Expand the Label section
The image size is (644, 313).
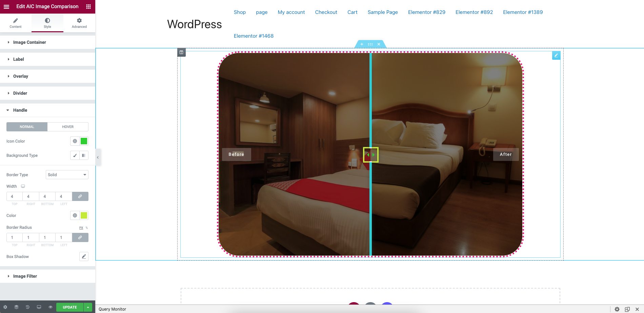coord(47,59)
